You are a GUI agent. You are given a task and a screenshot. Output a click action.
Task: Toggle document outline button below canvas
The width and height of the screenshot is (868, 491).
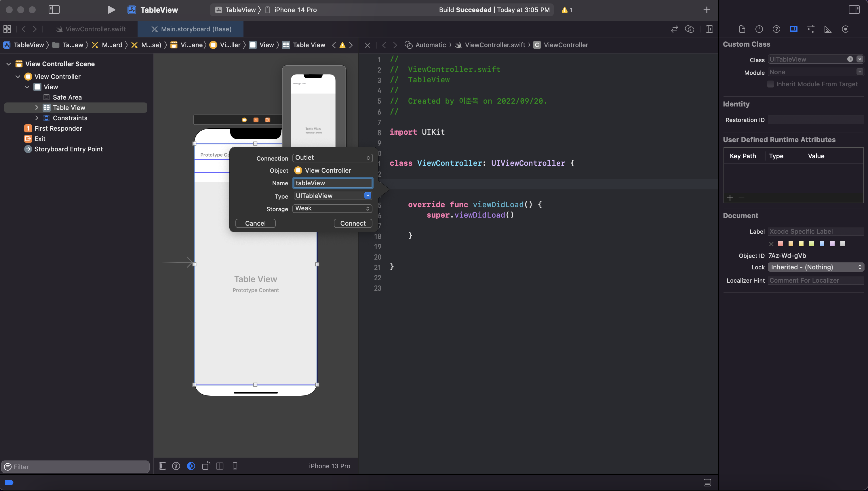163,466
